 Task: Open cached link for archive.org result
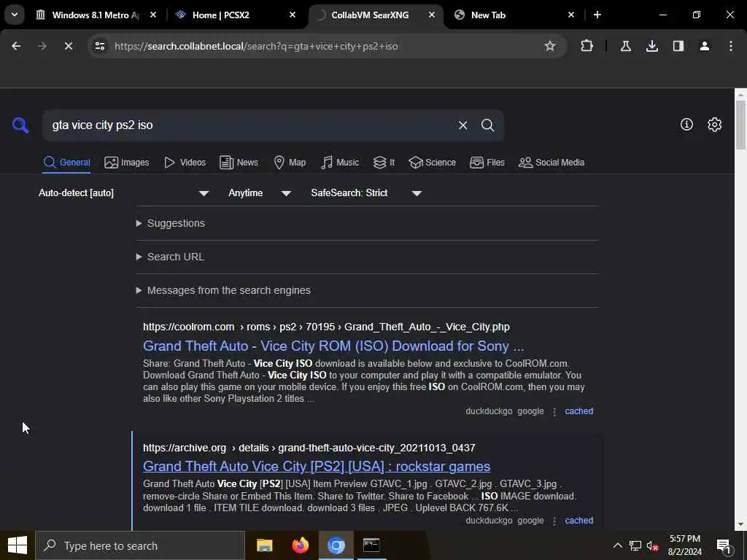[x=578, y=521]
